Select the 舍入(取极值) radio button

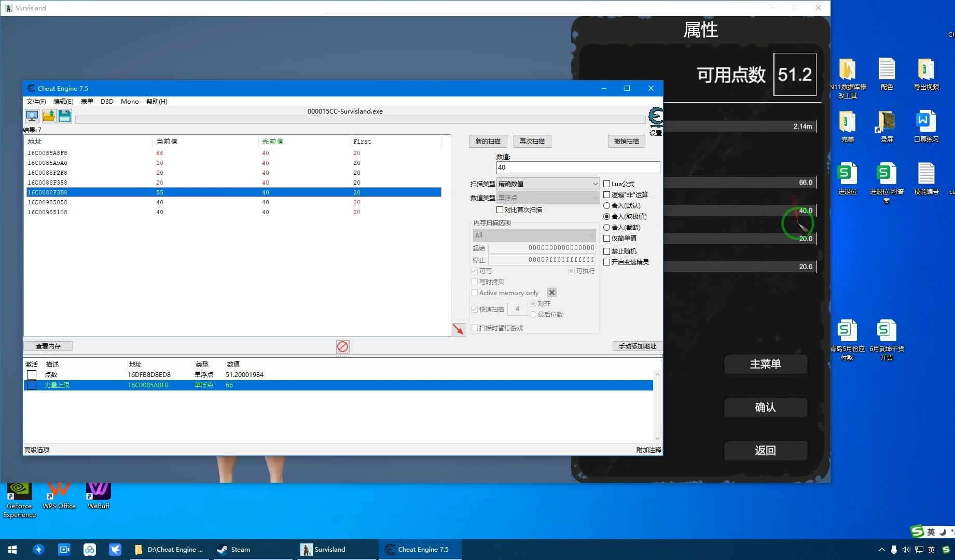(x=606, y=216)
